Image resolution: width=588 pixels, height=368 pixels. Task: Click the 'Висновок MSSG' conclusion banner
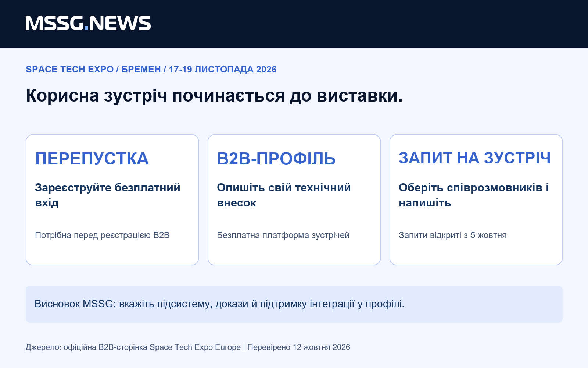click(294, 304)
